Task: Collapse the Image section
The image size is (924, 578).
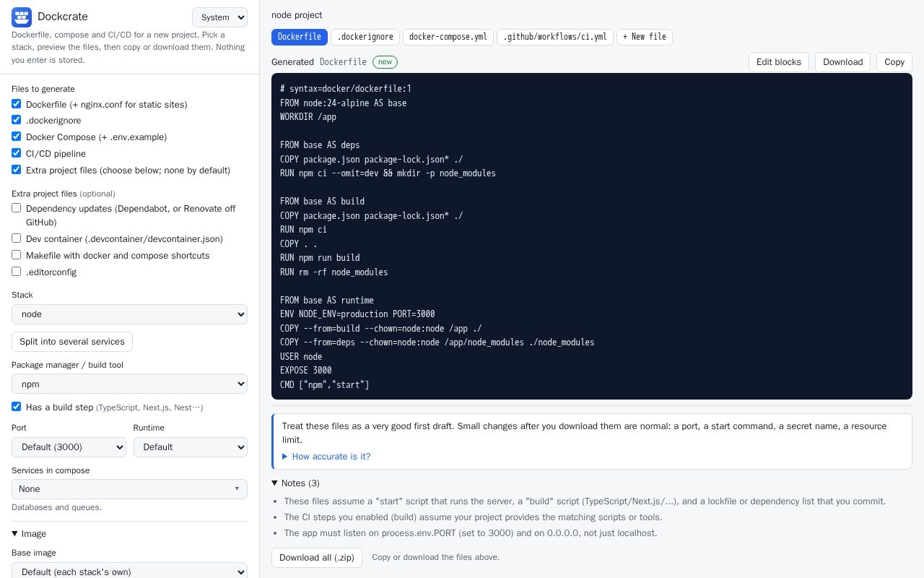Action: [x=29, y=534]
